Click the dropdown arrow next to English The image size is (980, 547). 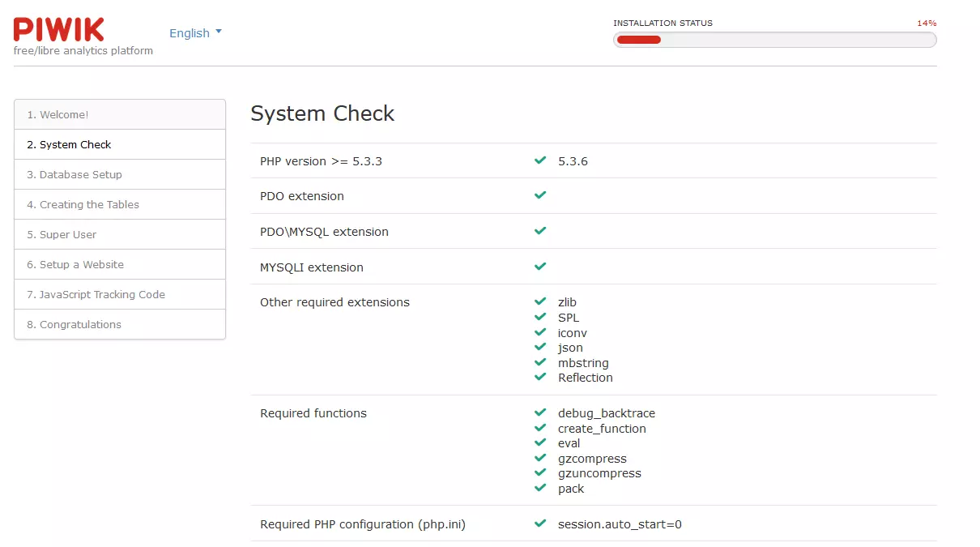(218, 32)
